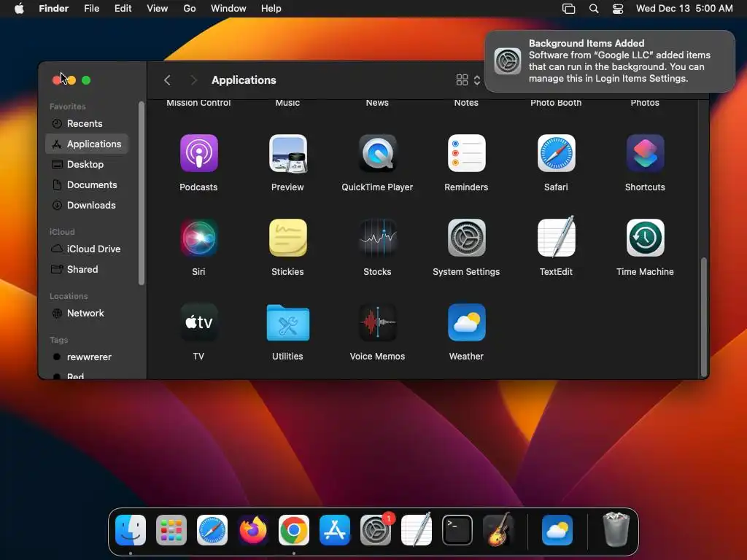Open TextEdit from the Dock

click(x=417, y=530)
